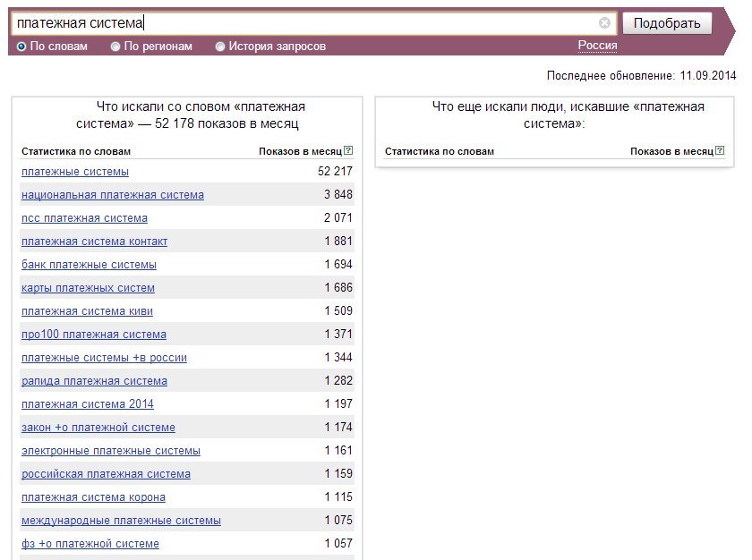Viewport: 752px width, 560px height.
Task: Click the 'Последнее обновление: 11.09.2014' text
Action: tap(641, 76)
